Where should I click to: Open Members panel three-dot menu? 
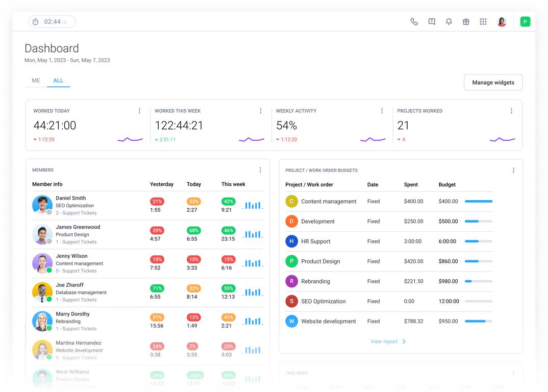point(260,170)
